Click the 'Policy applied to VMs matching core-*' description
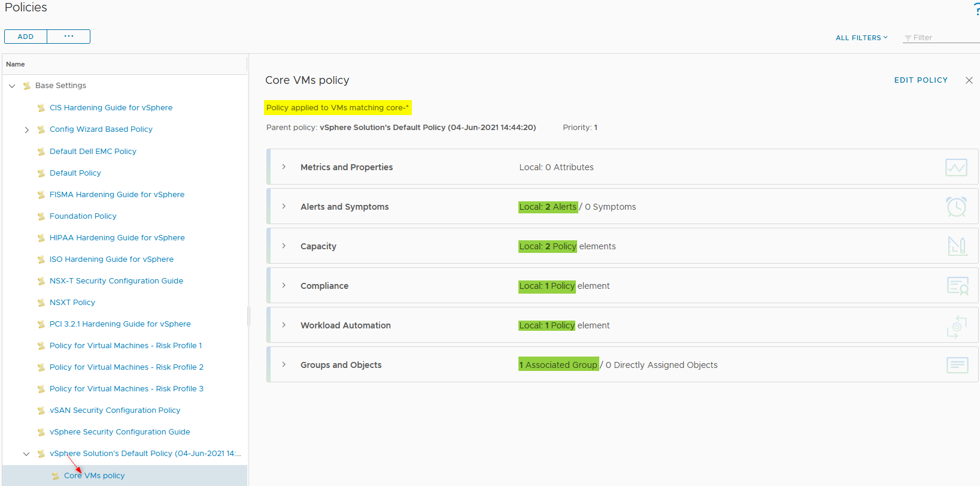Viewport: 980px width, 486px height. click(338, 107)
